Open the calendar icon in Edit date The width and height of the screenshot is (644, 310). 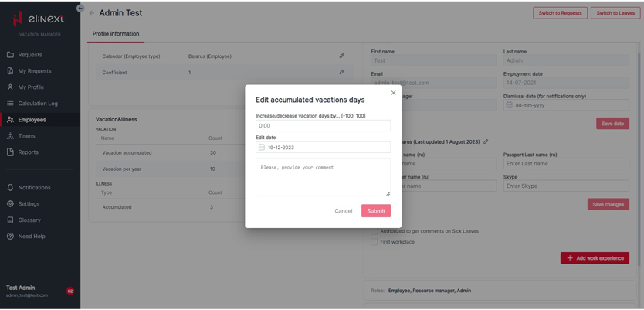coord(262,147)
